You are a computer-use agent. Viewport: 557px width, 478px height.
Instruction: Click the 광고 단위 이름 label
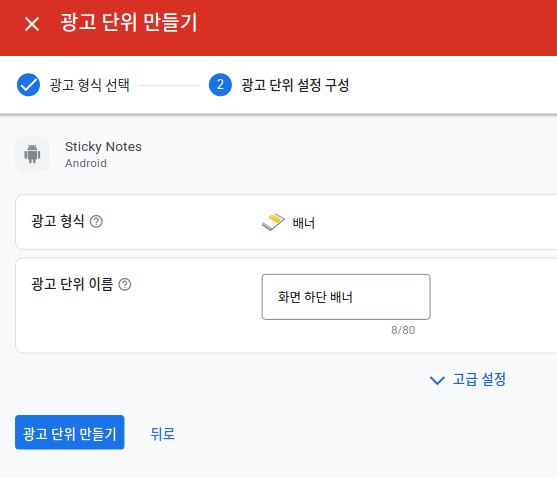point(72,284)
